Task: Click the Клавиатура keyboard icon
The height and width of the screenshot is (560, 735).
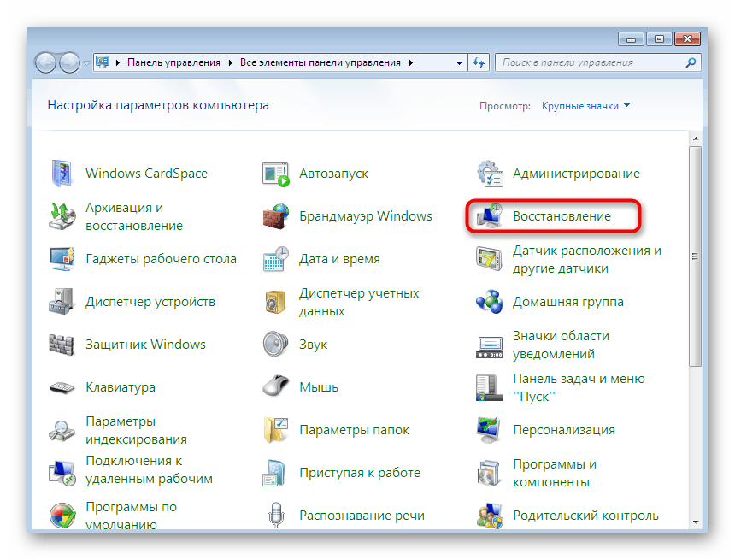Action: (62, 387)
